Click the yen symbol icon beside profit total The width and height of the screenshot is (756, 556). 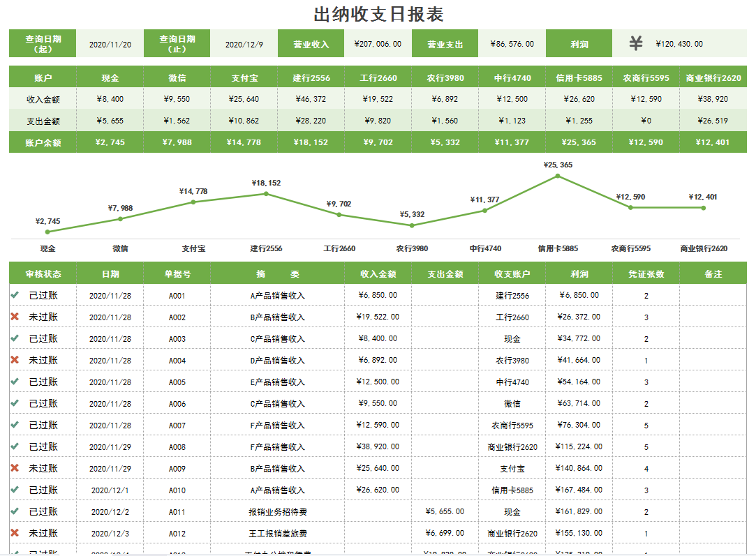click(x=636, y=43)
